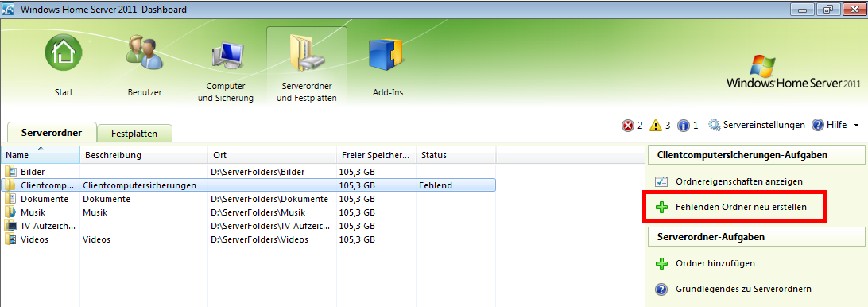The image size is (868, 307).
Task: Sort by the Name column header
Action: click(41, 154)
